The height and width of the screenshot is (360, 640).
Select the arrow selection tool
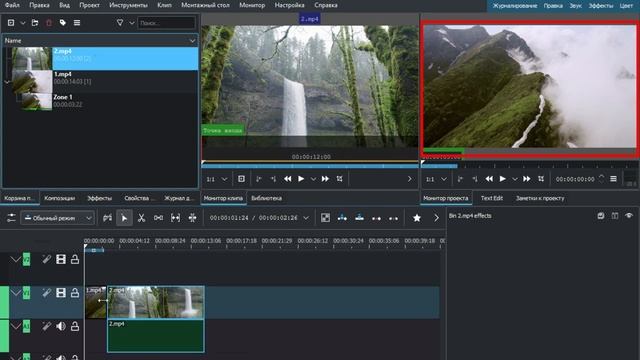tap(124, 218)
